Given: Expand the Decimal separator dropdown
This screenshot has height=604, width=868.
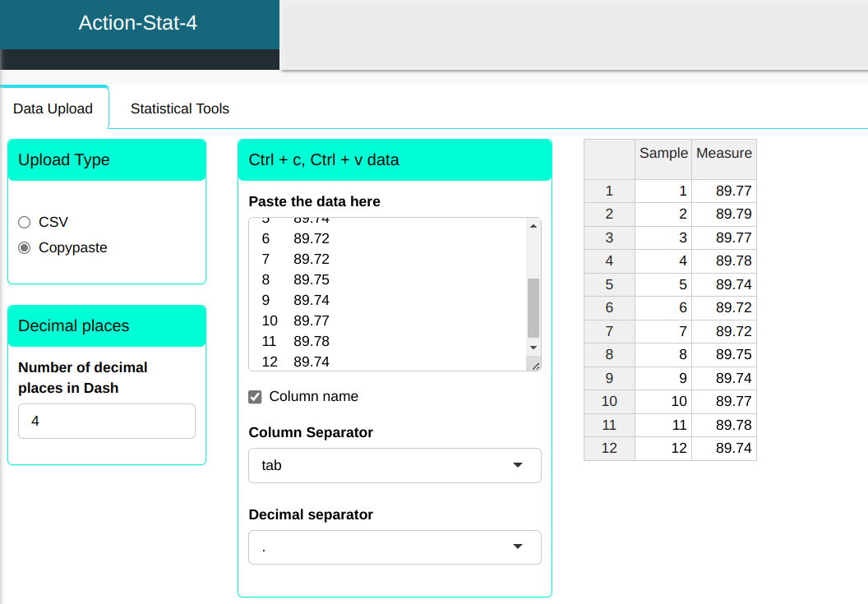Looking at the screenshot, I should tap(395, 547).
